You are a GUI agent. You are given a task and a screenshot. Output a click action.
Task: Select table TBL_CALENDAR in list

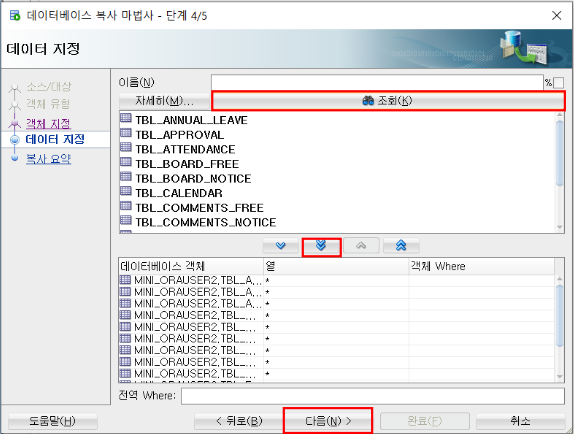179,193
